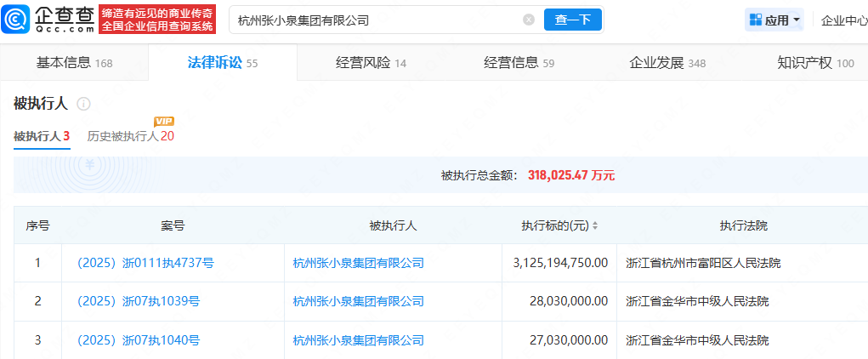Click into the company search input field
The width and height of the screenshot is (868, 359).
click(x=374, y=20)
